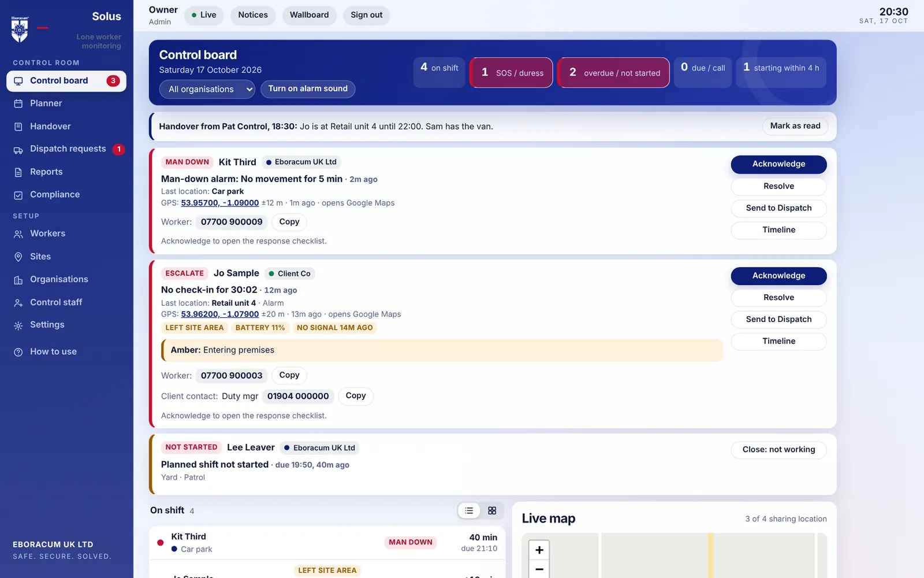This screenshot has height=578, width=924.
Task: Zoom out on the Live map
Action: click(x=539, y=569)
